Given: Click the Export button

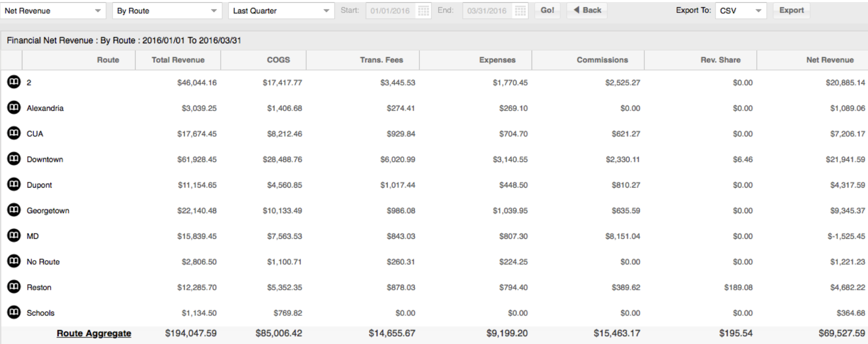Looking at the screenshot, I should 791,10.
